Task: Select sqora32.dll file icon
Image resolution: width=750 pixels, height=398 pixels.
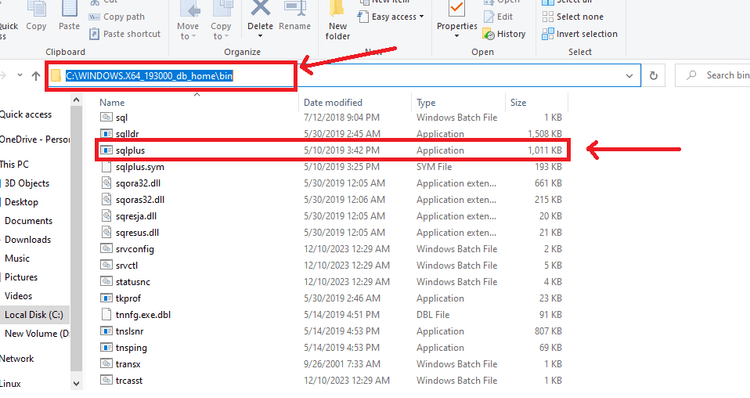Action: (106, 183)
